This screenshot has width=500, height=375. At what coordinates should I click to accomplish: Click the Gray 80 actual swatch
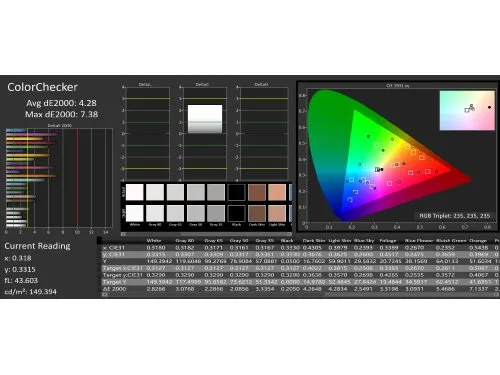click(155, 192)
